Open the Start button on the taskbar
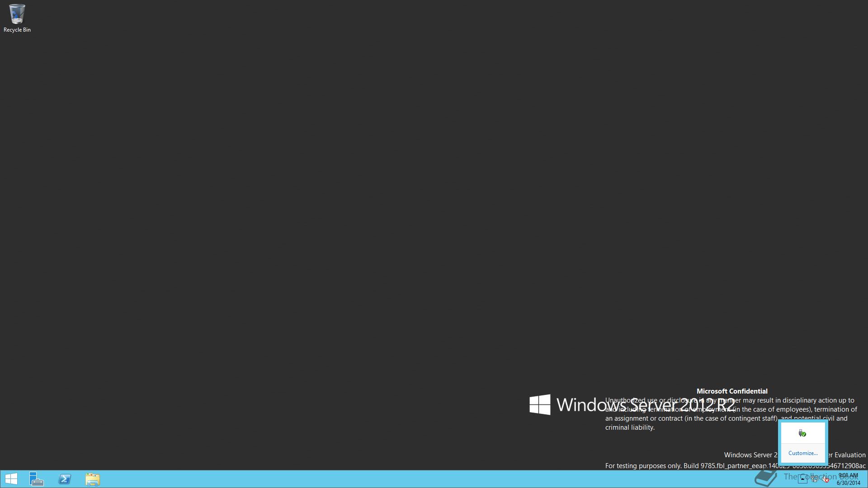 (x=11, y=479)
